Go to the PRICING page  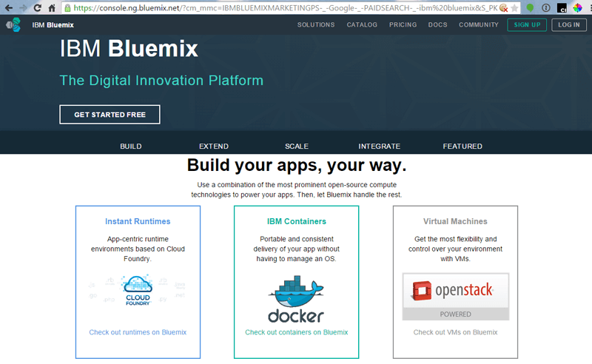(x=403, y=25)
